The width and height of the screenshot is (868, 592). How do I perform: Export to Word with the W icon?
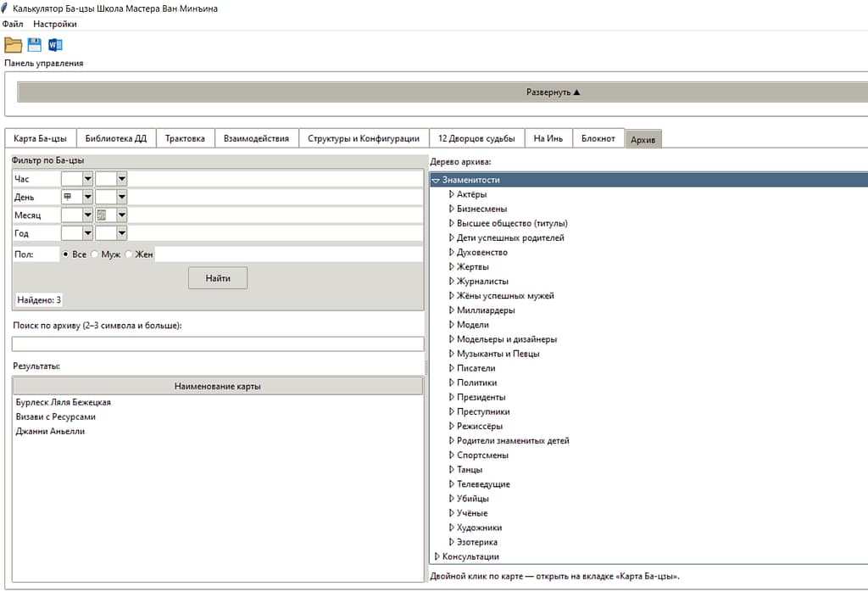coord(55,45)
